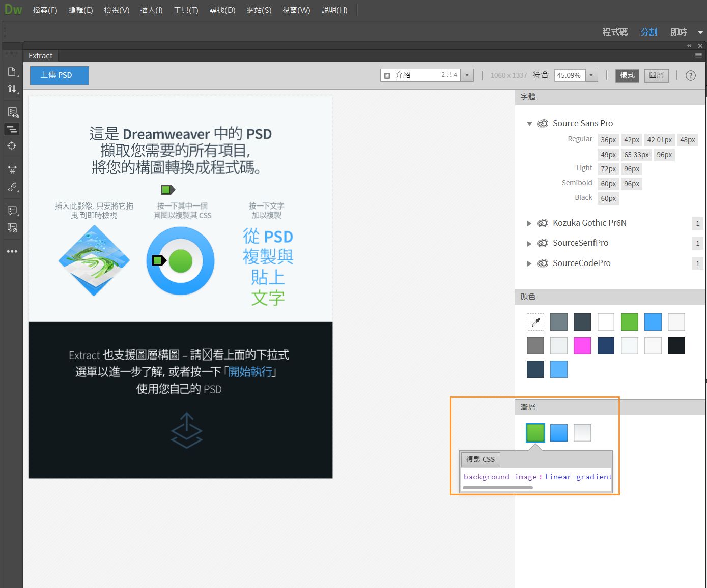Expand the SourceCodePro font group

[529, 263]
